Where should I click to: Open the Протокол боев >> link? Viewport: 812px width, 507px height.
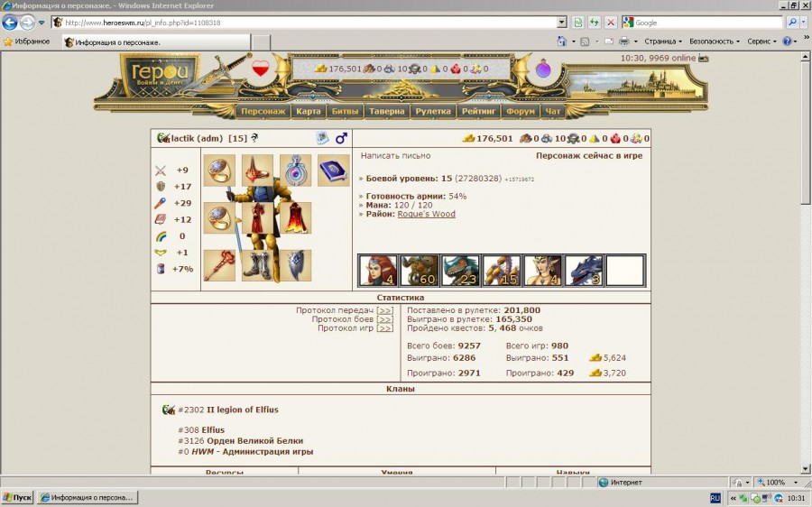pyautogui.click(x=384, y=319)
